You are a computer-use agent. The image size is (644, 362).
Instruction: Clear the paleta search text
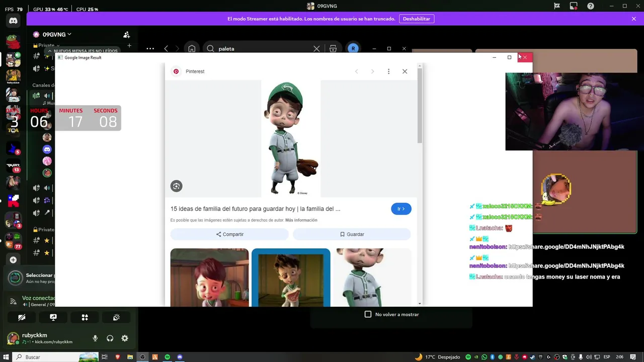pyautogui.click(x=316, y=49)
